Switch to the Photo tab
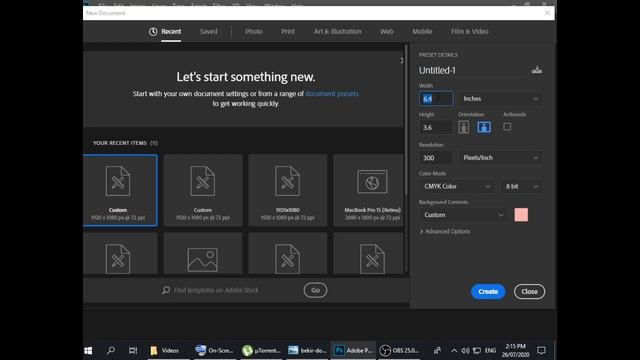 click(253, 31)
